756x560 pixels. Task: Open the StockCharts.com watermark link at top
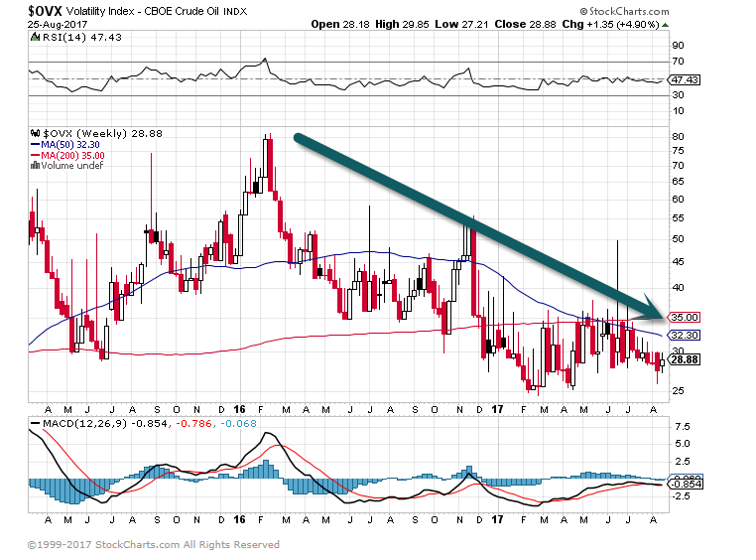[x=624, y=11]
